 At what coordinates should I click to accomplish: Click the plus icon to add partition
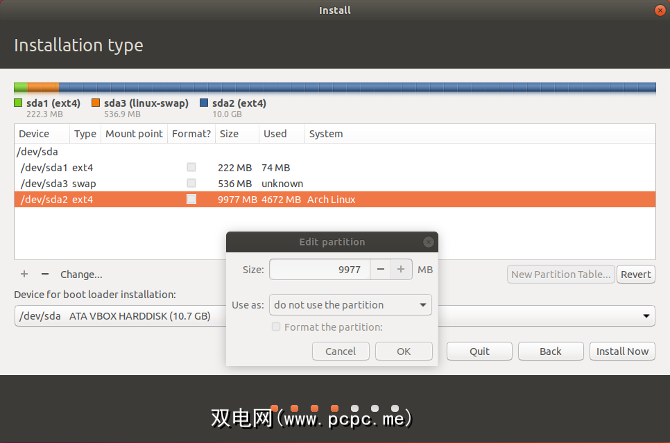(24, 274)
